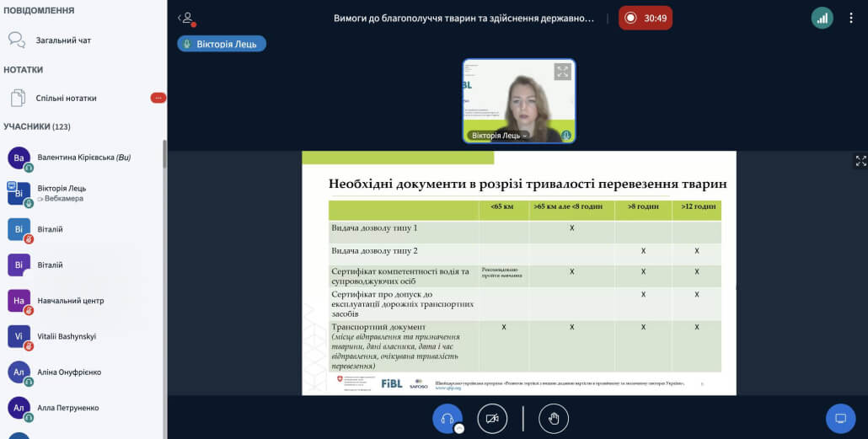Click the presentation minimize button bottom right

coord(839,418)
